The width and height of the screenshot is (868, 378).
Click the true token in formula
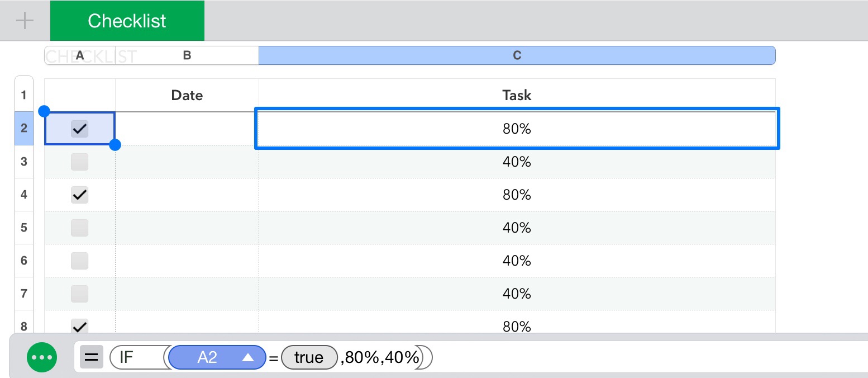(309, 357)
